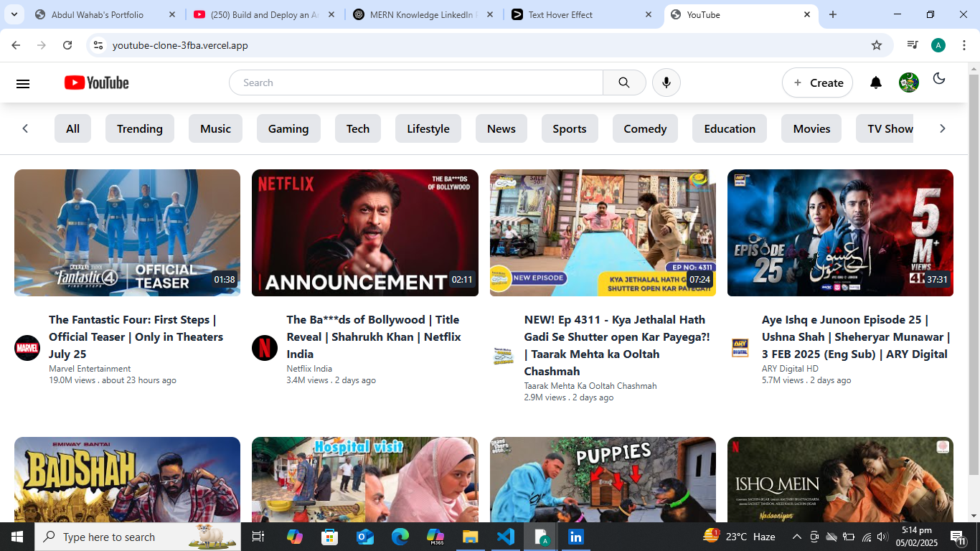Click the YouTube logo
Screen dimensions: 980x551
pos(96,83)
